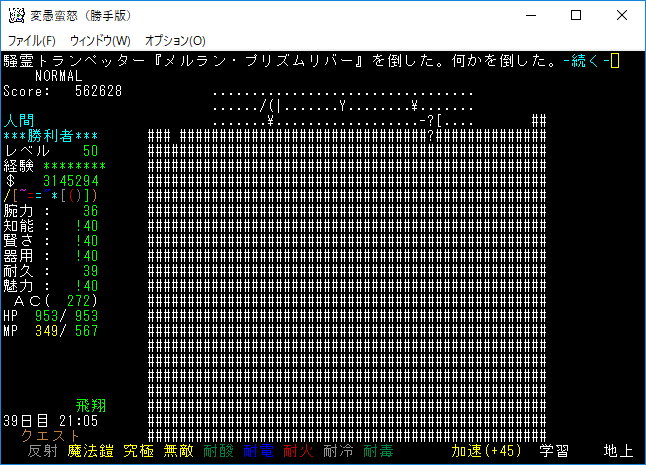Click the -続く- prompt in the message line
This screenshot has height=465, width=646.
[x=585, y=61]
